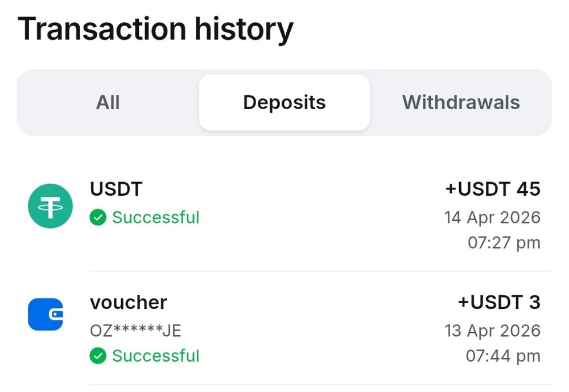The image size is (569, 392).
Task: Click the +USDT 45 amount
Action: click(492, 189)
